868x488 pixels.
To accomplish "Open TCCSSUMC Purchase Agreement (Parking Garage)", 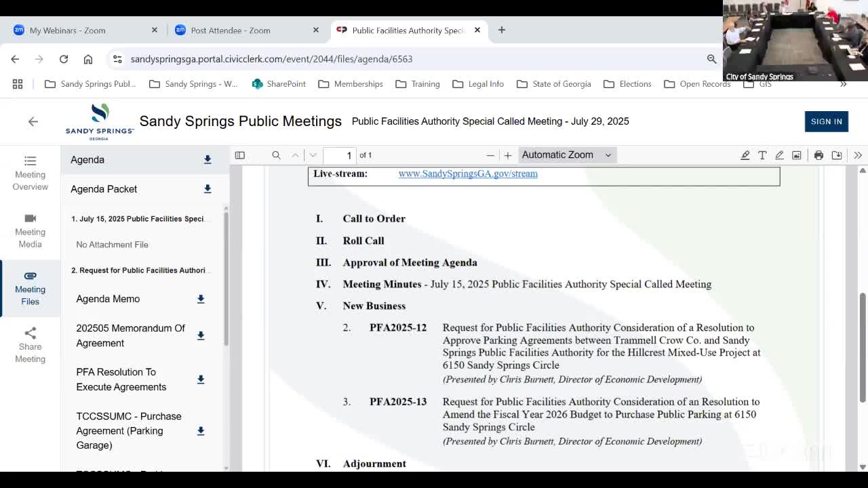I will click(129, 431).
